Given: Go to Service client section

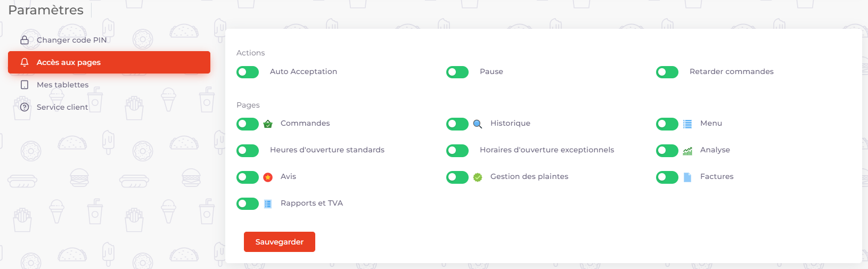Looking at the screenshot, I should (x=62, y=107).
